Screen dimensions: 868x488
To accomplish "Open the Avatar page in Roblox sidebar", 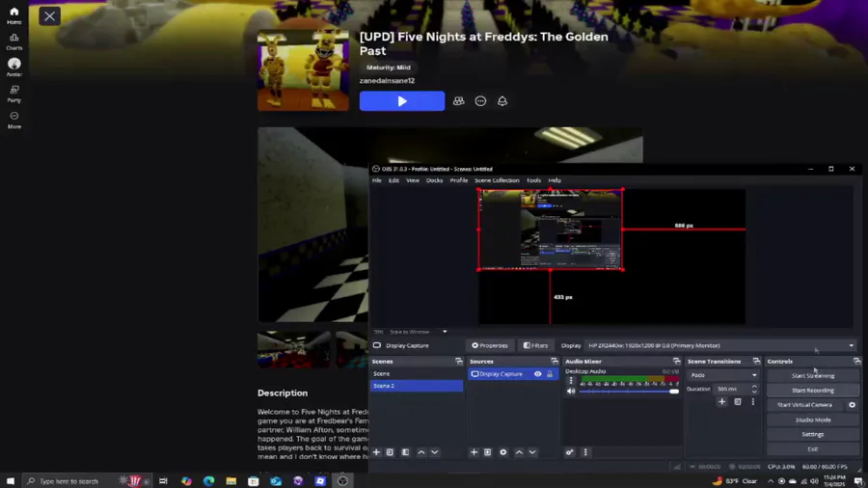I will (14, 68).
